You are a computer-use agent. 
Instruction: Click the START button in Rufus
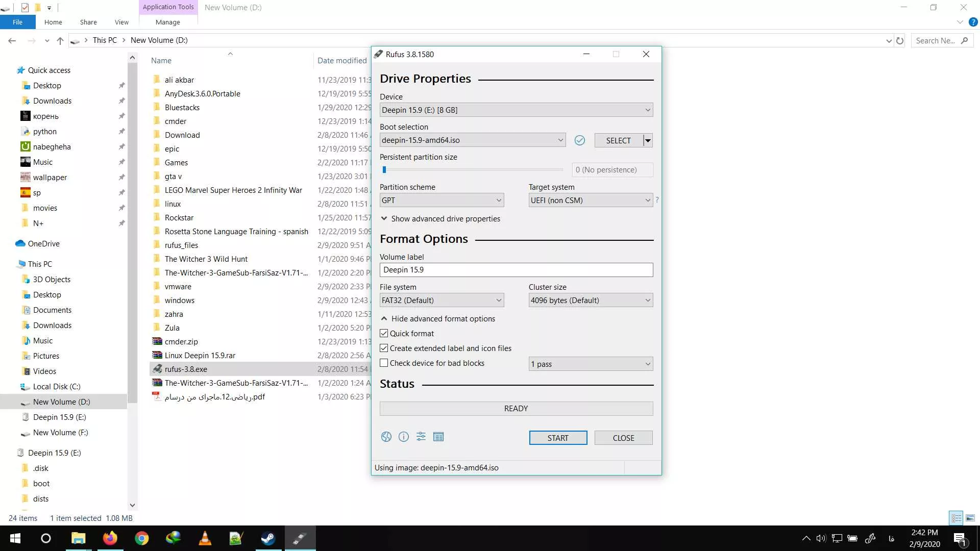[x=558, y=438]
